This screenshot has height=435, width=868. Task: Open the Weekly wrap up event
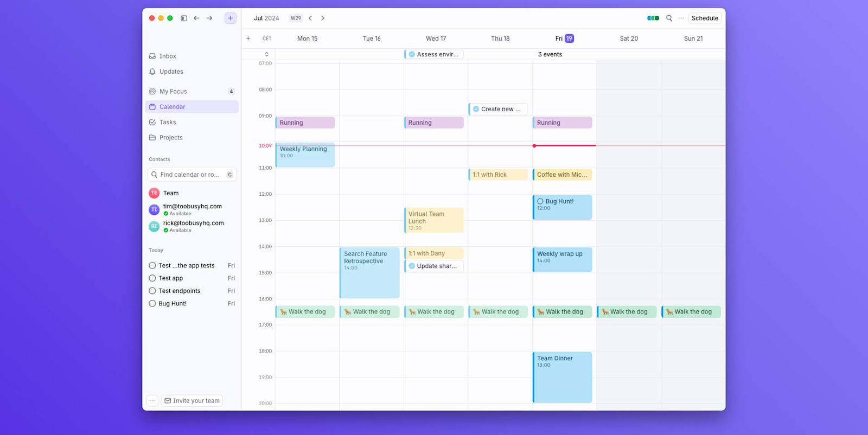click(563, 260)
